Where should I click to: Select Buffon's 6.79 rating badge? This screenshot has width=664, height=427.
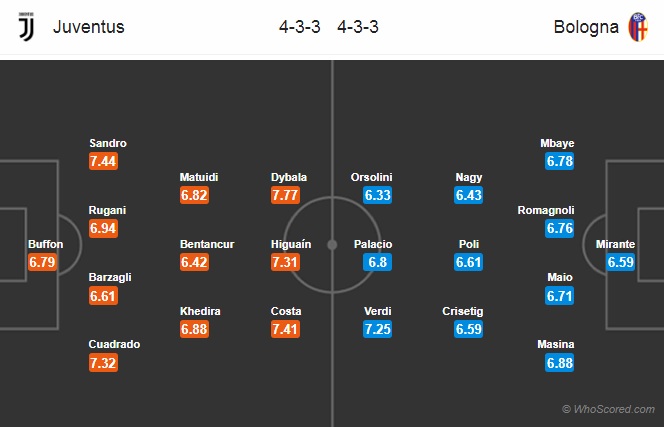tap(42, 262)
